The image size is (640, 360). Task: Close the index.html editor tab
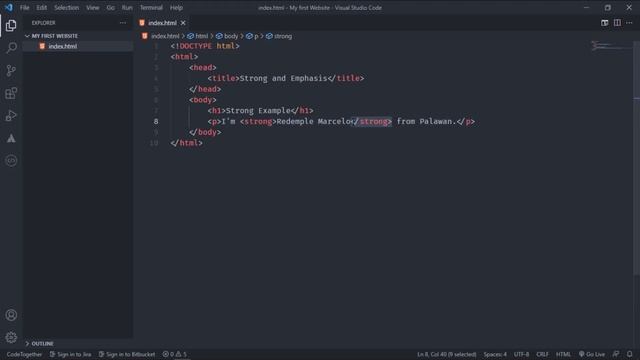pyautogui.click(x=183, y=23)
